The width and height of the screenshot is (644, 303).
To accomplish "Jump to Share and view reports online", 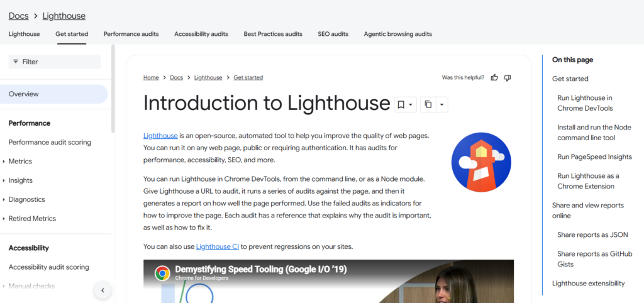I will coord(588,211).
